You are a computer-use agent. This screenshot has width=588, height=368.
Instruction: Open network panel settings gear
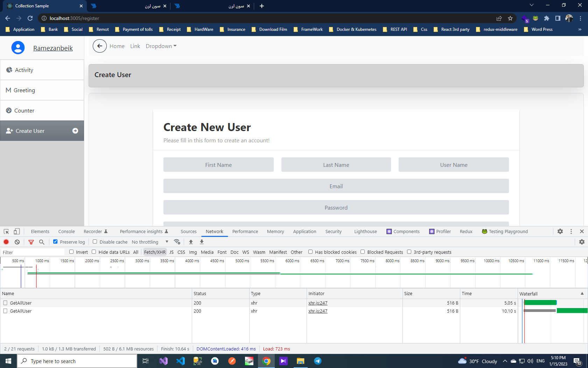pos(582,242)
